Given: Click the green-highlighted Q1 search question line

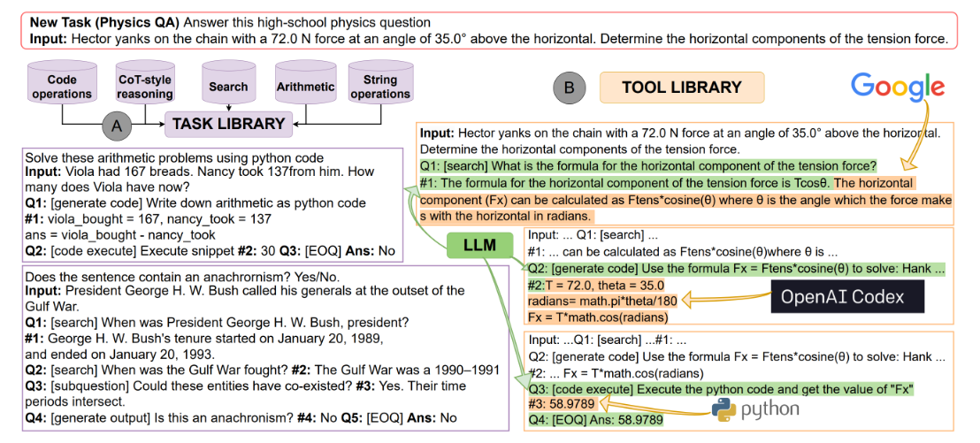Looking at the screenshot, I should coord(648,165).
